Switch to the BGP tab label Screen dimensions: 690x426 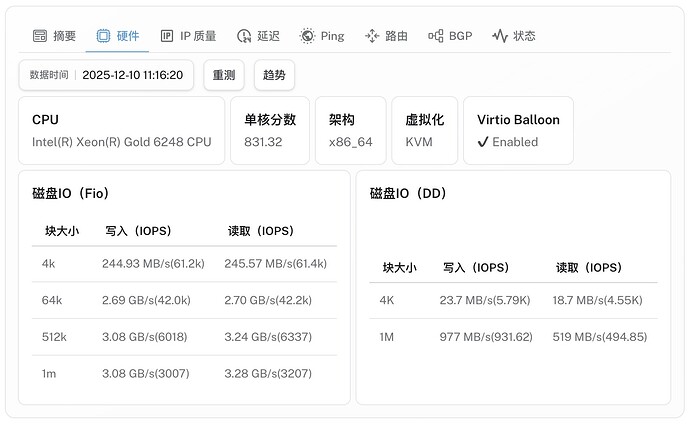[x=461, y=36]
